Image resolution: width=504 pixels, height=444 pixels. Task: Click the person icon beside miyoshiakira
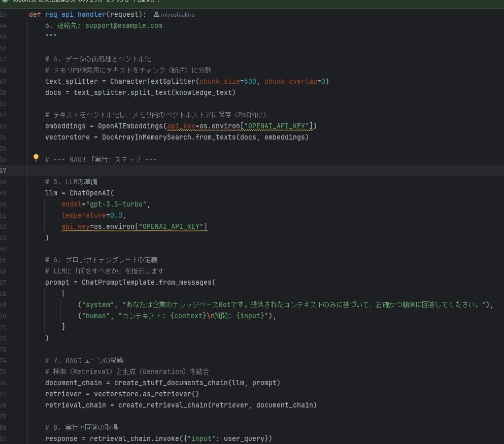(x=156, y=15)
